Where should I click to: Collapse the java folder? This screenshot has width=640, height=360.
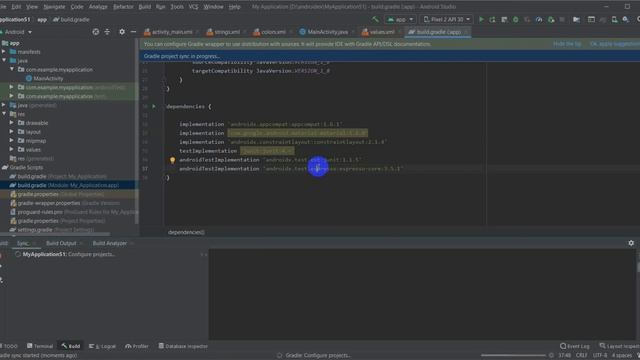pyautogui.click(x=4, y=60)
